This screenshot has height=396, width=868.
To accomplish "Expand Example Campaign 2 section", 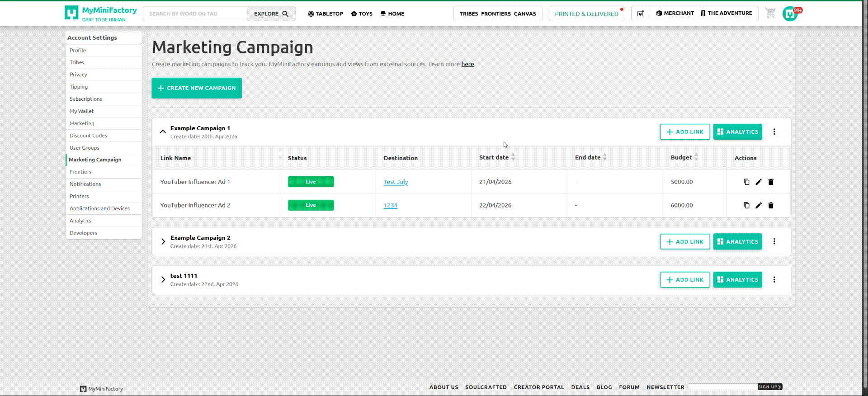I will pyautogui.click(x=163, y=241).
